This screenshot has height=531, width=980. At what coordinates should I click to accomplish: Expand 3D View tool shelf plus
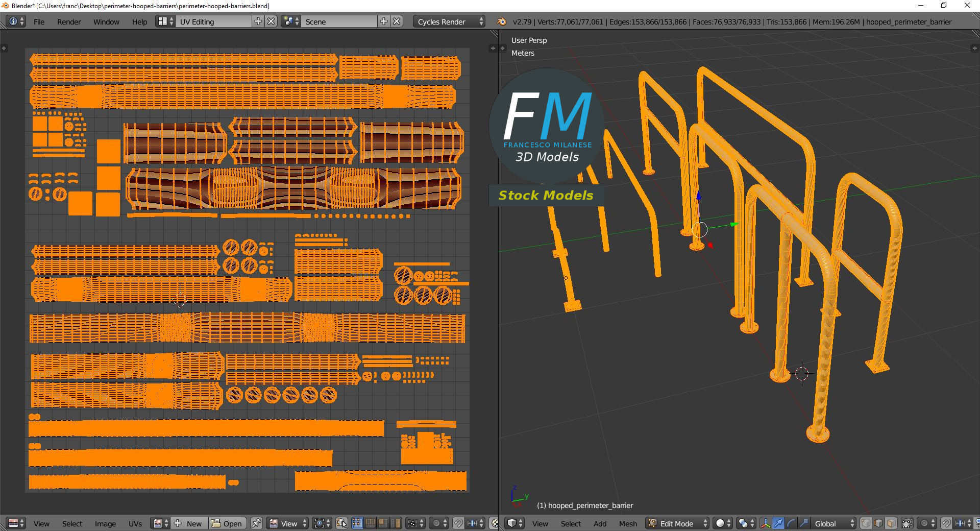[503, 48]
